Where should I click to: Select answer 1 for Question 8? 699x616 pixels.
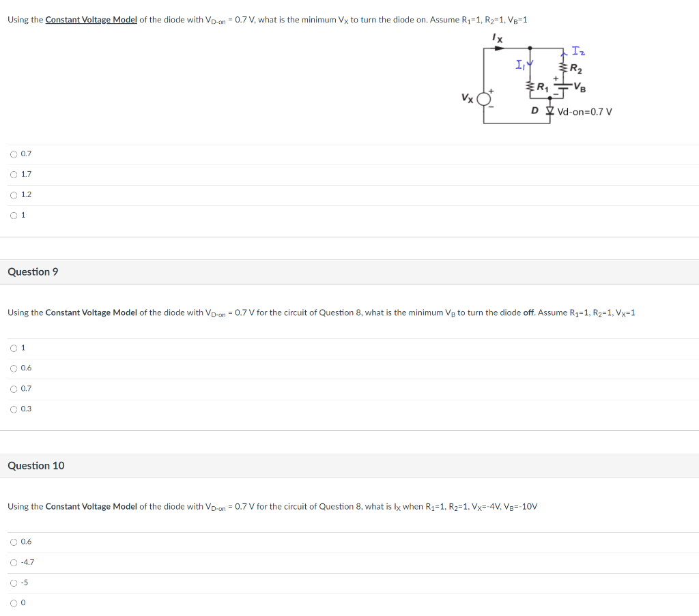click(x=14, y=215)
